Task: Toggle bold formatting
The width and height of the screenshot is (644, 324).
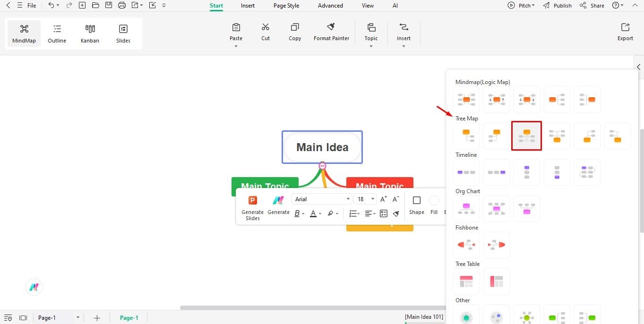Action: pos(297,213)
